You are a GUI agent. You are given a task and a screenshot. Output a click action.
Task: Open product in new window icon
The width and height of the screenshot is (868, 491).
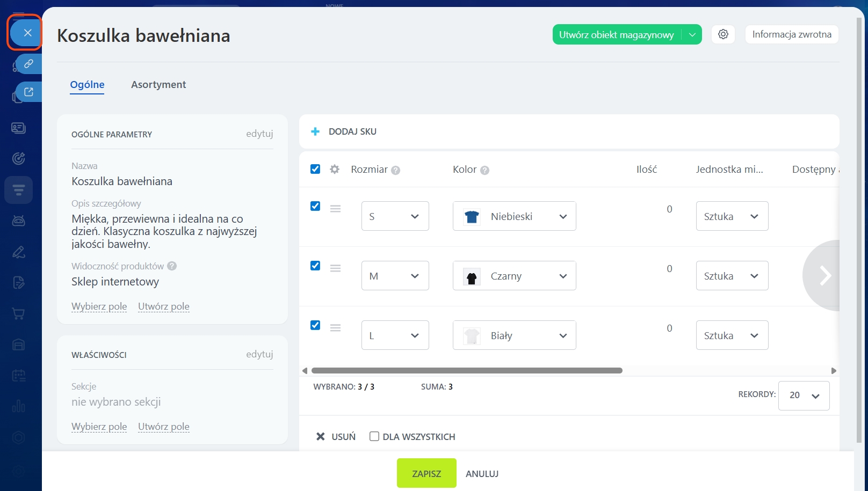28,92
